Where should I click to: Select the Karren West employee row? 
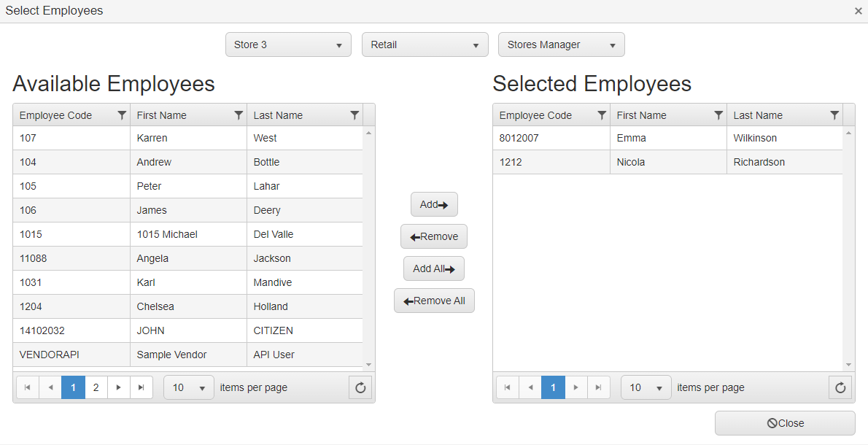(x=187, y=138)
